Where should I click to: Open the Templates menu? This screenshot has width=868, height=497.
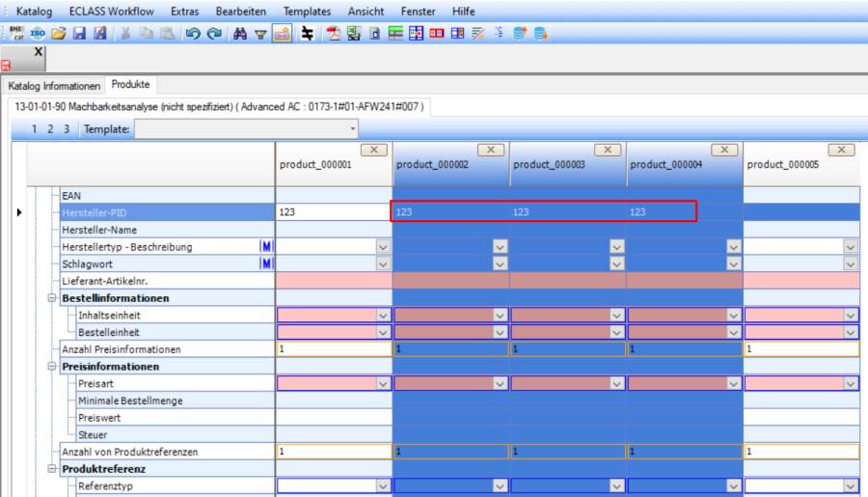(x=307, y=11)
